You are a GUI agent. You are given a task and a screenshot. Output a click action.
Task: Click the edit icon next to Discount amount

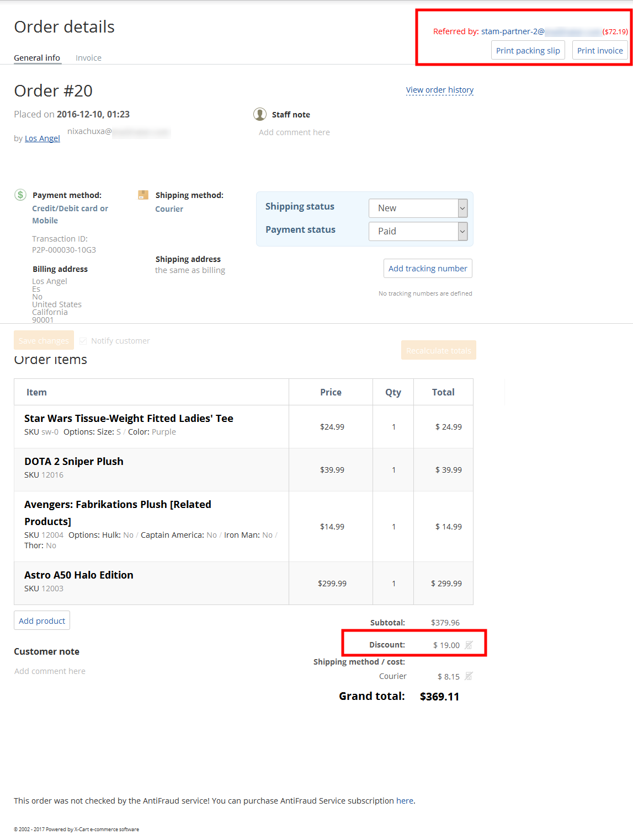point(469,645)
